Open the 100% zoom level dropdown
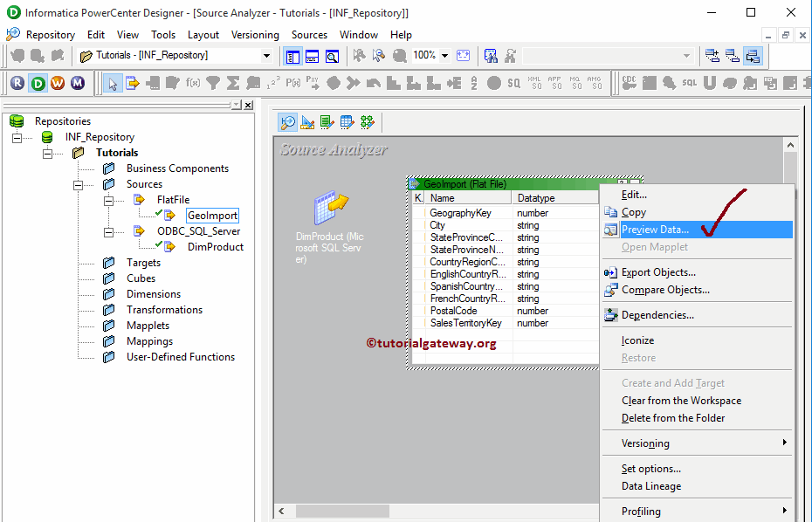The width and height of the screenshot is (812, 522). (444, 55)
